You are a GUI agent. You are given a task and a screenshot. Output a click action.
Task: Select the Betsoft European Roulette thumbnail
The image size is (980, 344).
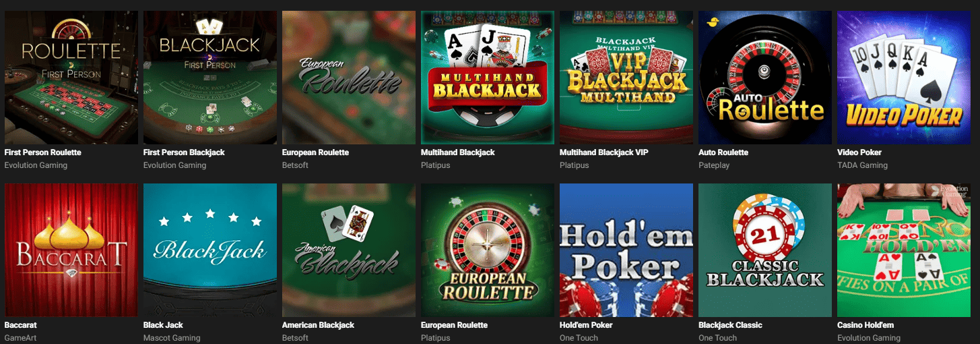point(349,78)
